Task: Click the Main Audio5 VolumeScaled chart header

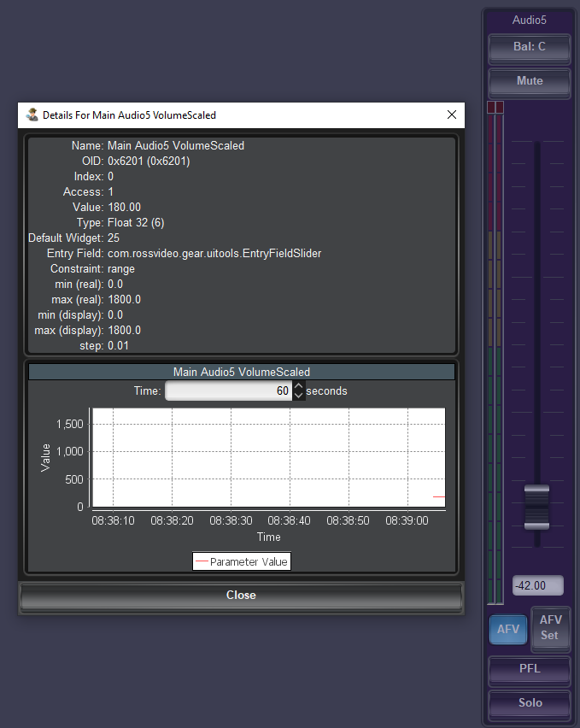Action: 241,372
